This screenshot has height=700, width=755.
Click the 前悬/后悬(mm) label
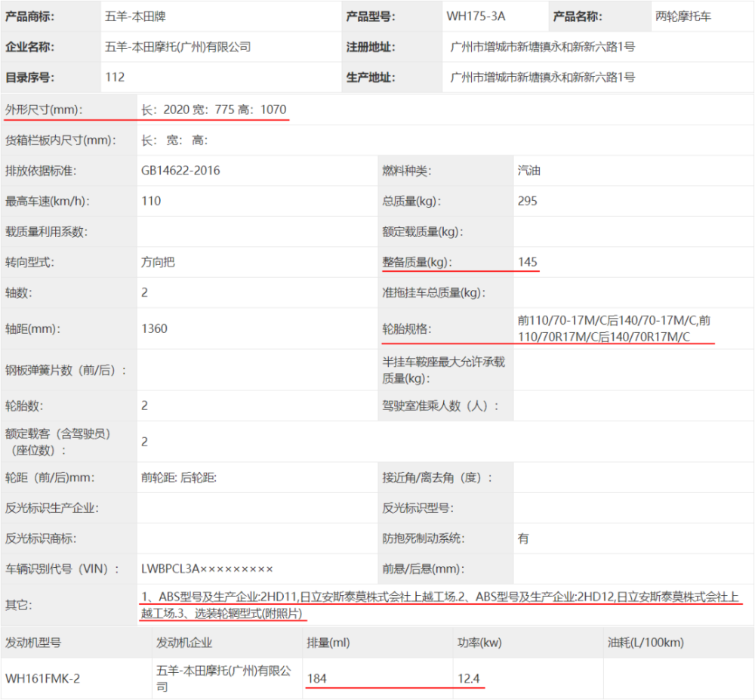(x=424, y=569)
